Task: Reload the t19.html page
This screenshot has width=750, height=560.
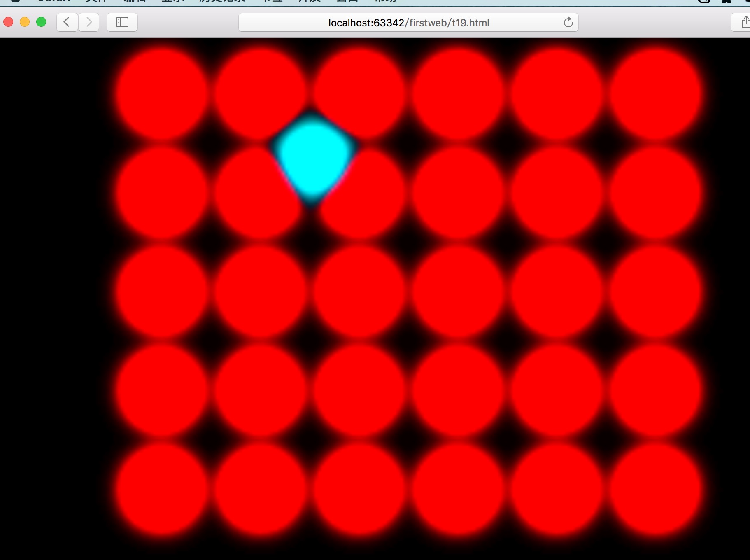Action: coord(568,22)
